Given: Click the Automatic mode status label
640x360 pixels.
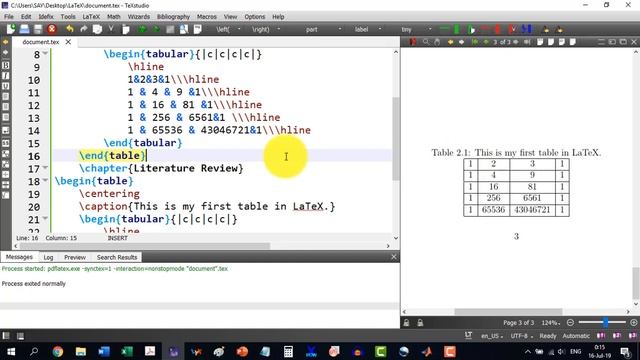Looking at the screenshot, I should (x=576, y=336).
